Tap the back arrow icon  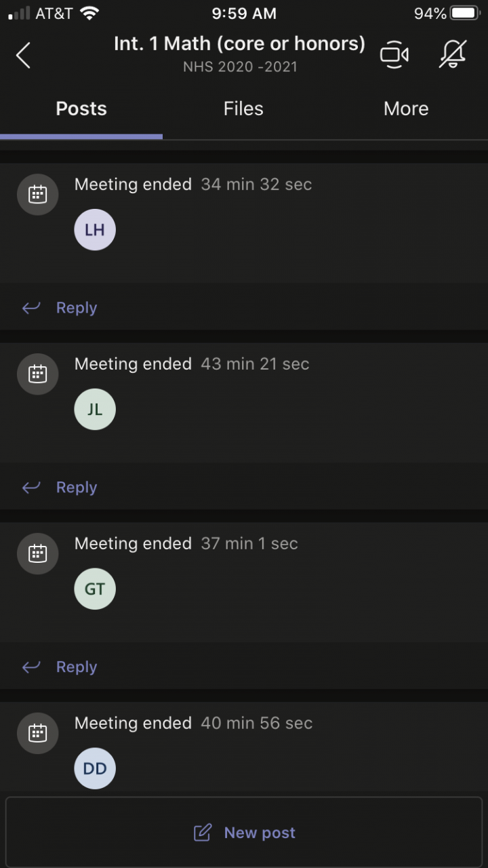pyautogui.click(x=23, y=55)
